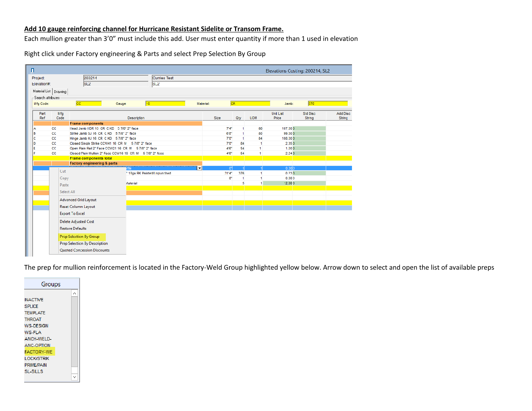Choose Restore Defaults from menu
Screen dimensions: 532x411
[x=73, y=228]
